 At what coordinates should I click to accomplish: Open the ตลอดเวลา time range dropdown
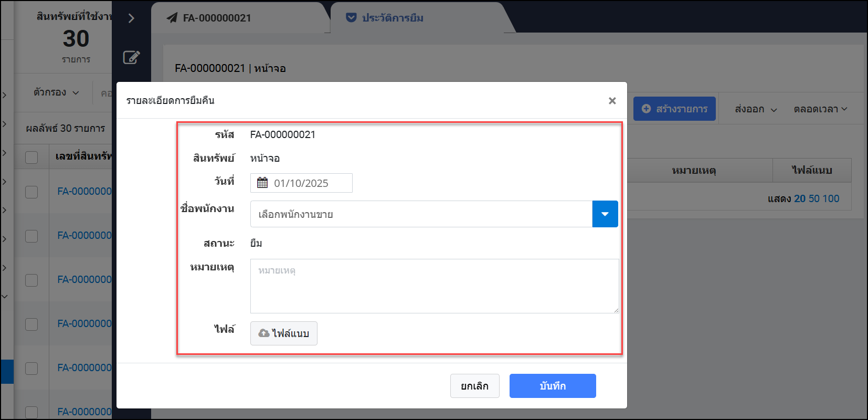tap(820, 109)
